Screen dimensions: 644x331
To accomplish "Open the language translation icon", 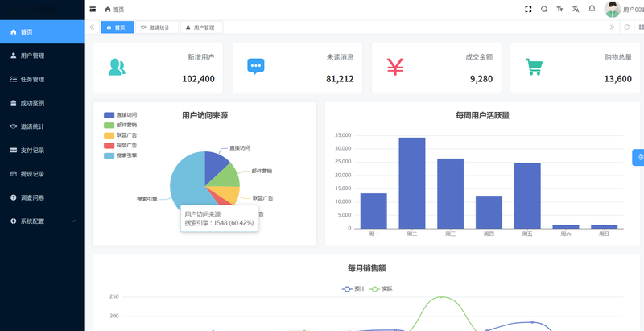I will 576,9.
